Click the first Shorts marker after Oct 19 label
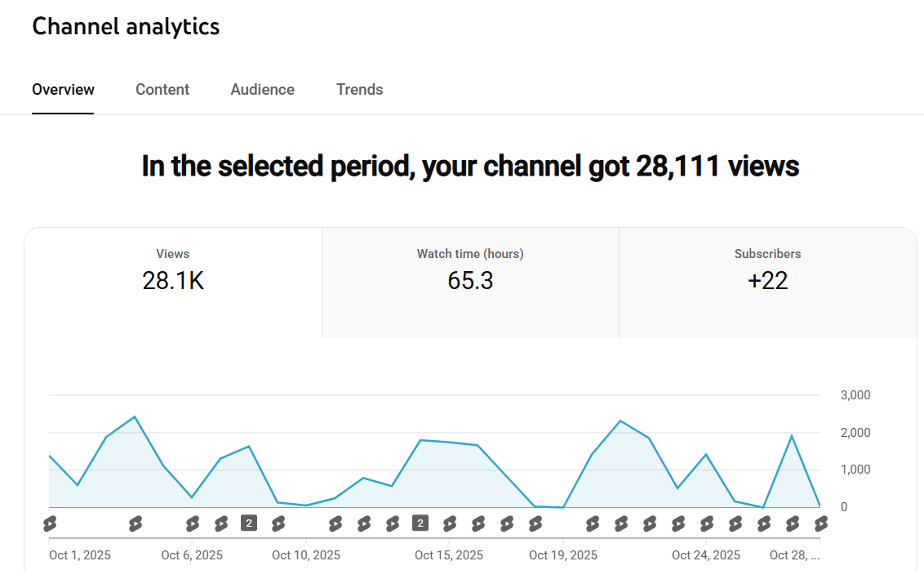Viewport: 924px width, 570px height. 593,523
